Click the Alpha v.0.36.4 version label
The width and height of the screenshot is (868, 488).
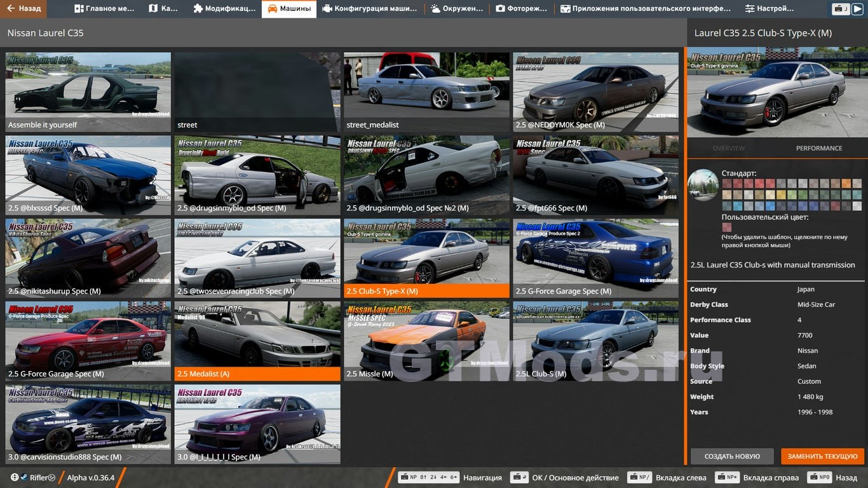(91, 477)
